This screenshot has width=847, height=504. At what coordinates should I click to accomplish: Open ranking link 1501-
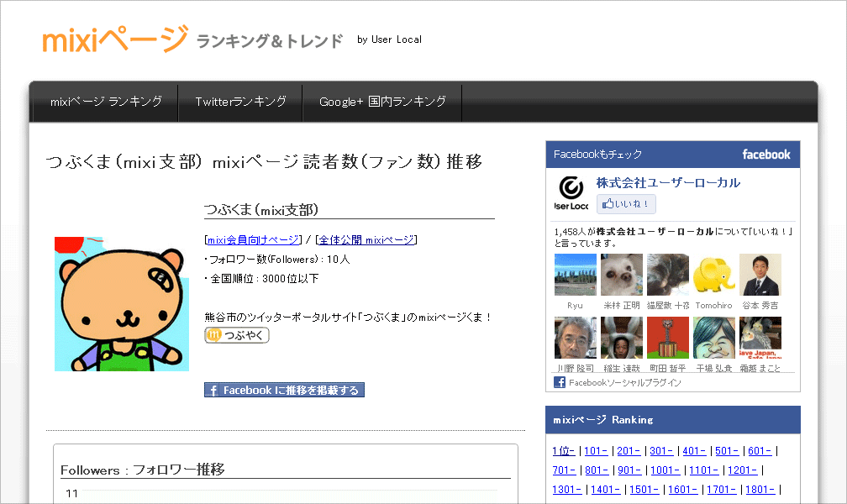click(x=644, y=490)
